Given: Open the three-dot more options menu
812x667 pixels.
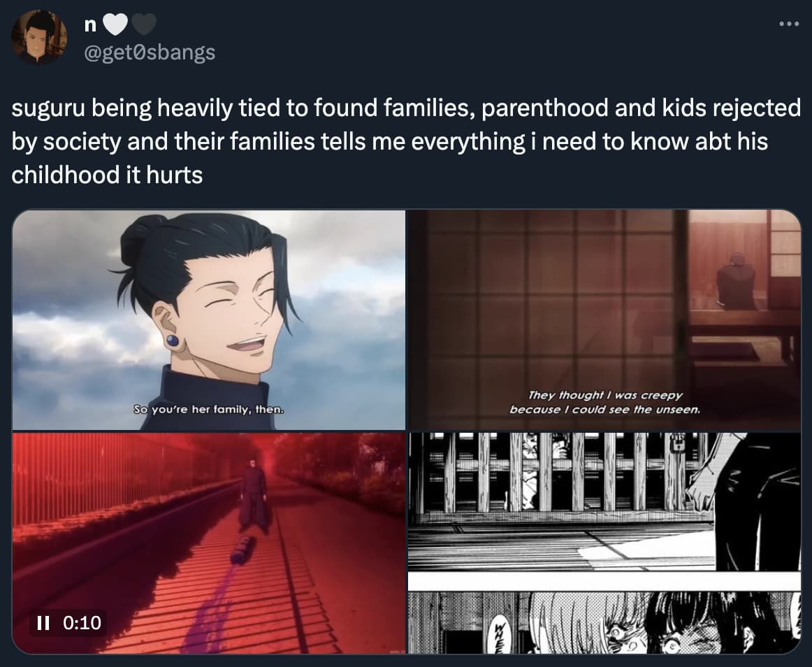Looking at the screenshot, I should point(789,23).
